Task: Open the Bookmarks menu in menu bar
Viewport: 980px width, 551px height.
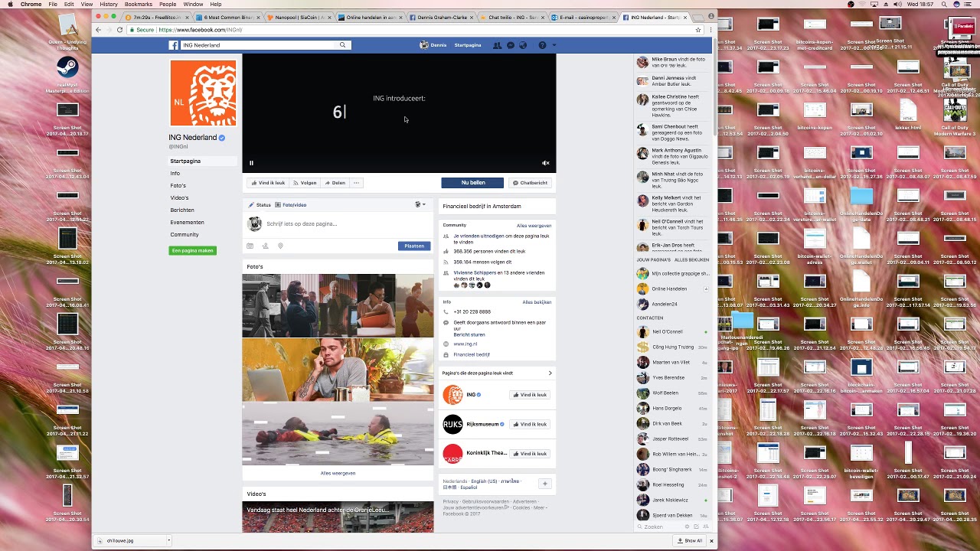Action: [139, 5]
